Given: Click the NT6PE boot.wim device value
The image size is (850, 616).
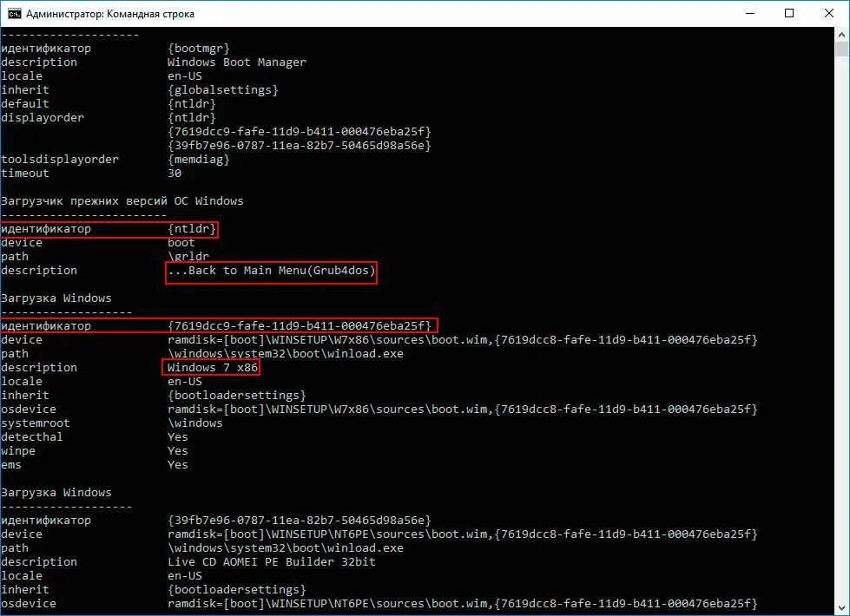Looking at the screenshot, I should pyautogui.click(x=463, y=534).
